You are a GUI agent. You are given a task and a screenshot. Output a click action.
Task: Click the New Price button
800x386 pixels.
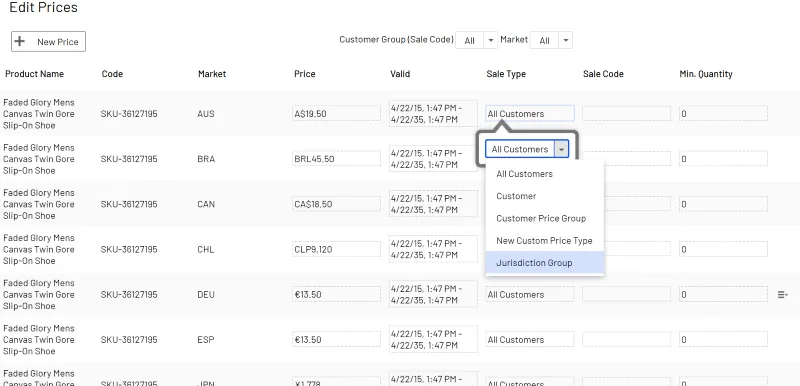click(x=48, y=42)
